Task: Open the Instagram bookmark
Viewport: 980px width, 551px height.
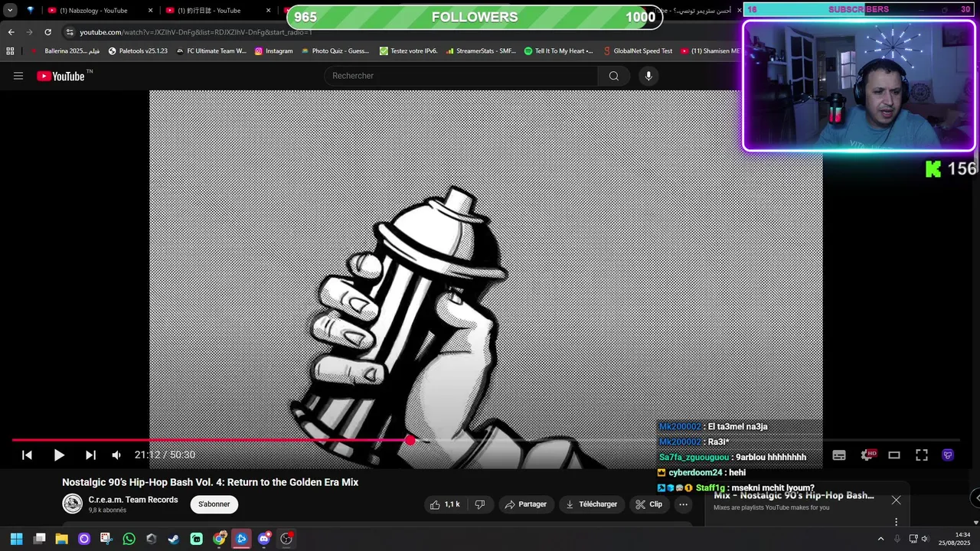Action: pos(274,51)
